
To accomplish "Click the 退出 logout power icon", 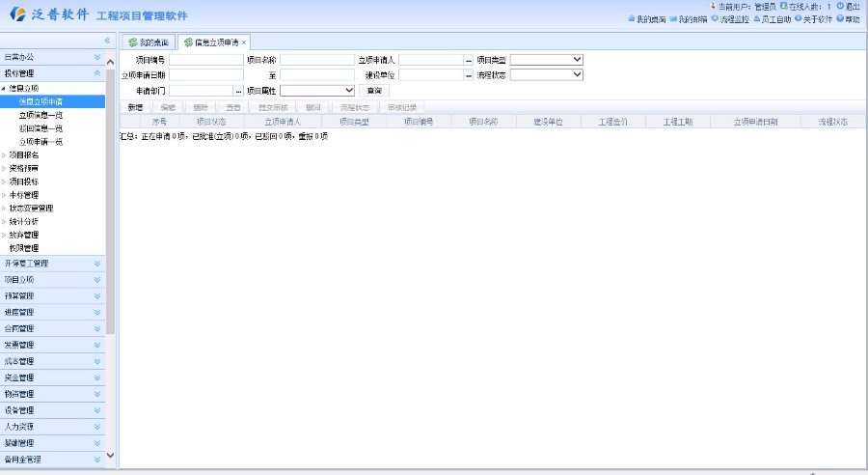I will [x=840, y=7].
